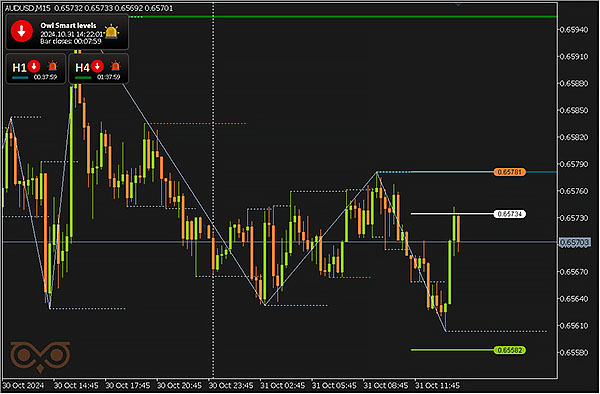Image resolution: width=600 pixels, height=394 pixels.
Task: Click the 30 Oct 14:45 time label
Action: (76, 385)
